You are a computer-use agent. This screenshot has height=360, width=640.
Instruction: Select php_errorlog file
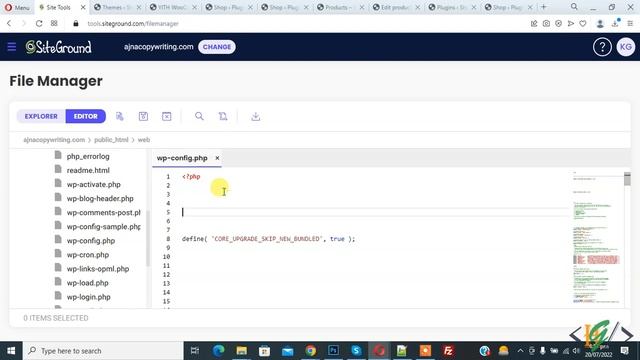coord(88,156)
